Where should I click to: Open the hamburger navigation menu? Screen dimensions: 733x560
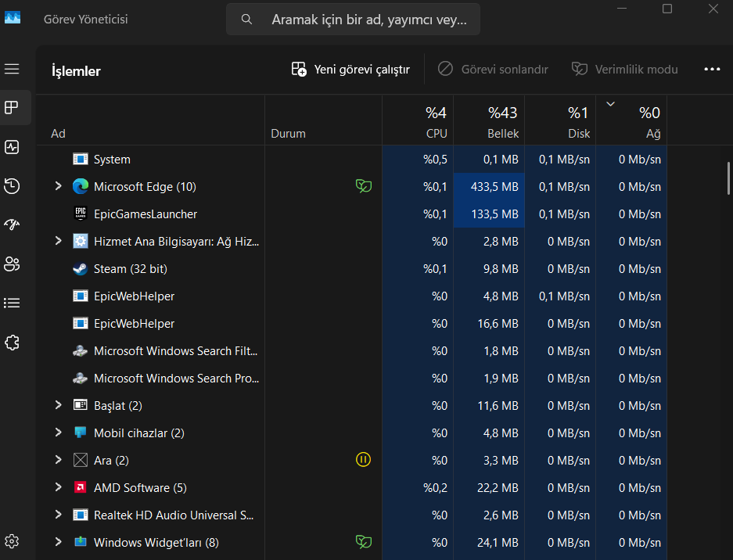12,69
